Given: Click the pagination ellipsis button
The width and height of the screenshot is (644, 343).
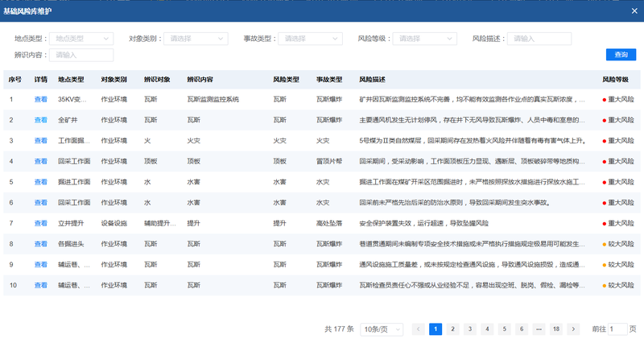Looking at the screenshot, I should (x=539, y=329).
